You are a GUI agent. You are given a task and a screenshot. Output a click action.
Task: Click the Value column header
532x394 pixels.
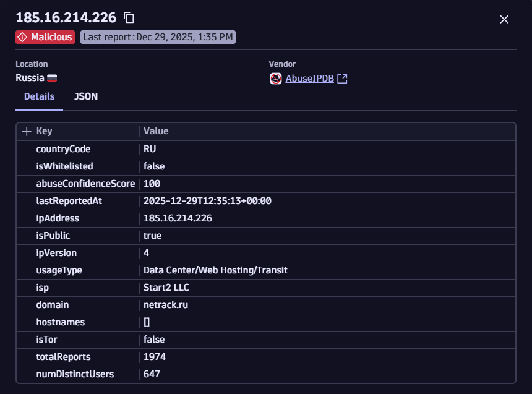point(156,131)
